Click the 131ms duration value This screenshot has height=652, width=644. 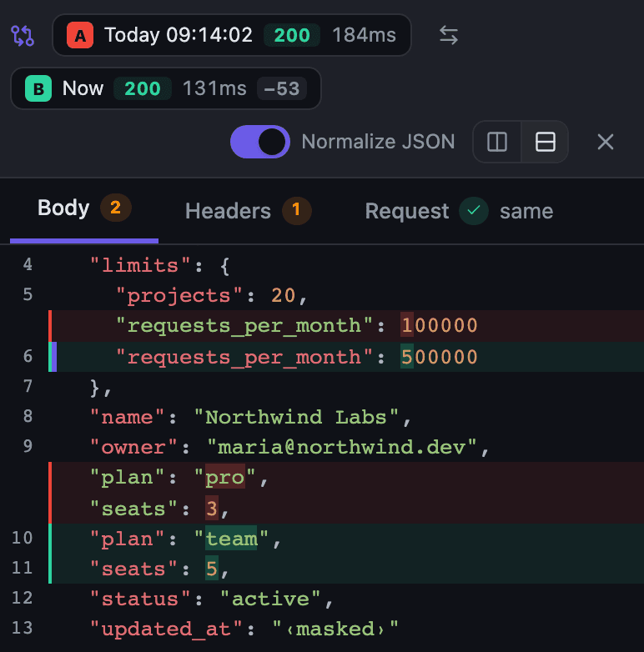point(214,88)
